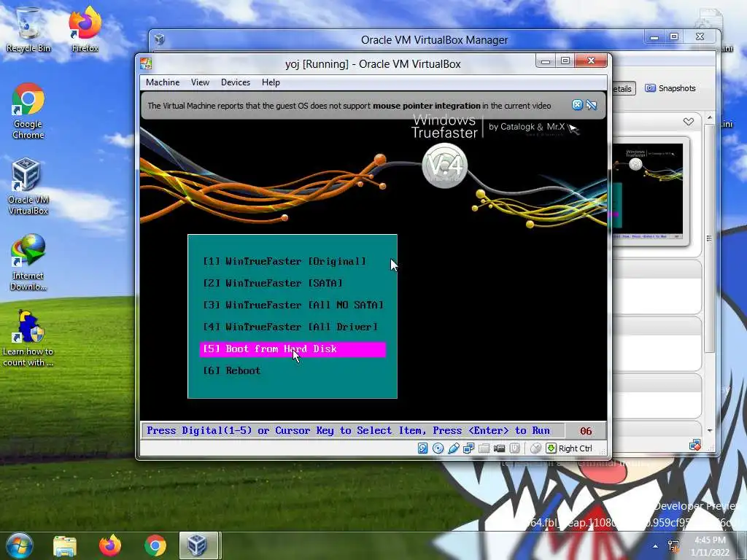Suppress future mouse integration notifications icon

pos(591,105)
